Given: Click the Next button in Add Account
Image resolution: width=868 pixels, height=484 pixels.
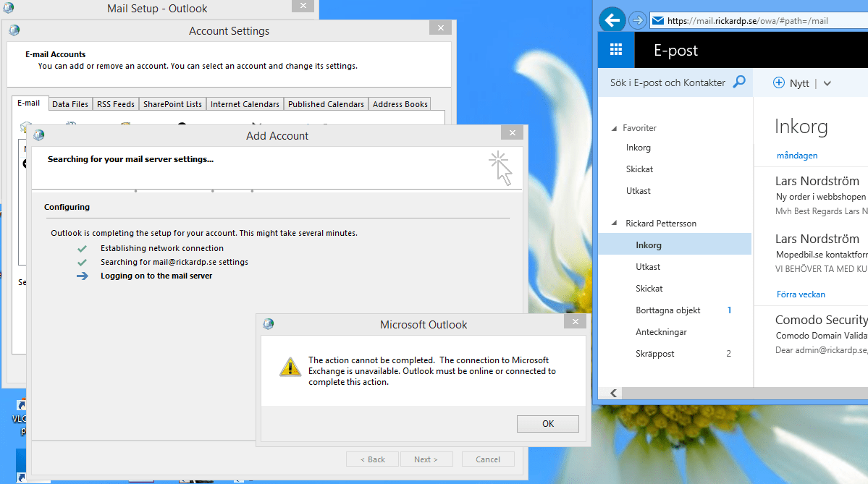Looking at the screenshot, I should point(426,459).
